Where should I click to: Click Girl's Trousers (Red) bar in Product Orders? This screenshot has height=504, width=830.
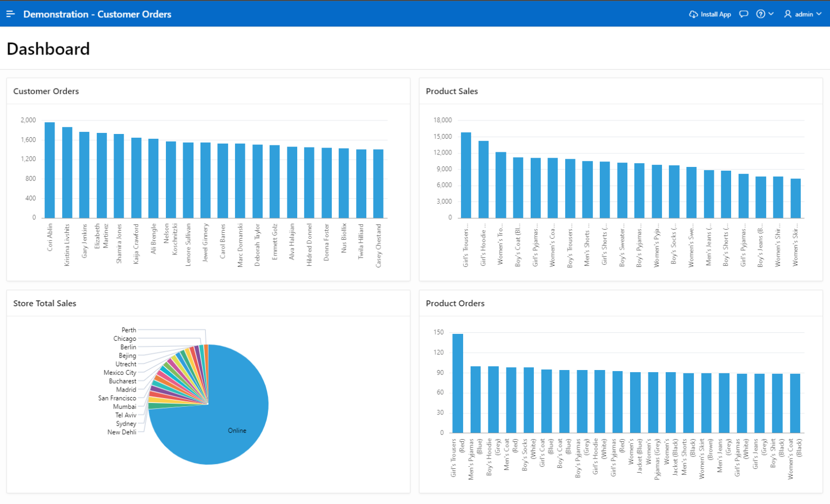coord(458,384)
